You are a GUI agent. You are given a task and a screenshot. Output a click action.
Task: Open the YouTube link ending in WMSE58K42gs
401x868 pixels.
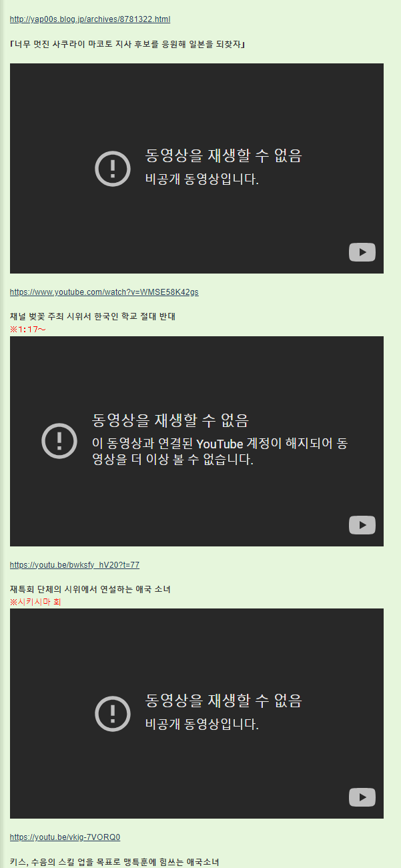[x=104, y=292]
